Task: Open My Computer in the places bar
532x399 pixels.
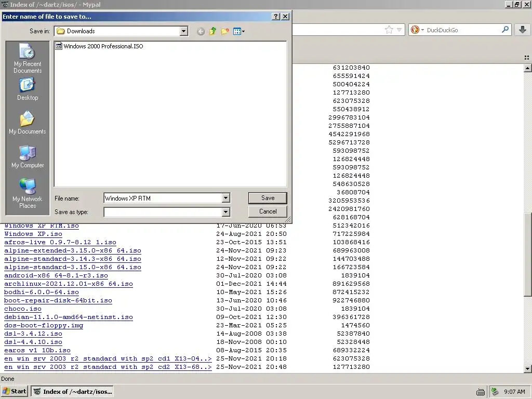Action: [x=28, y=157]
